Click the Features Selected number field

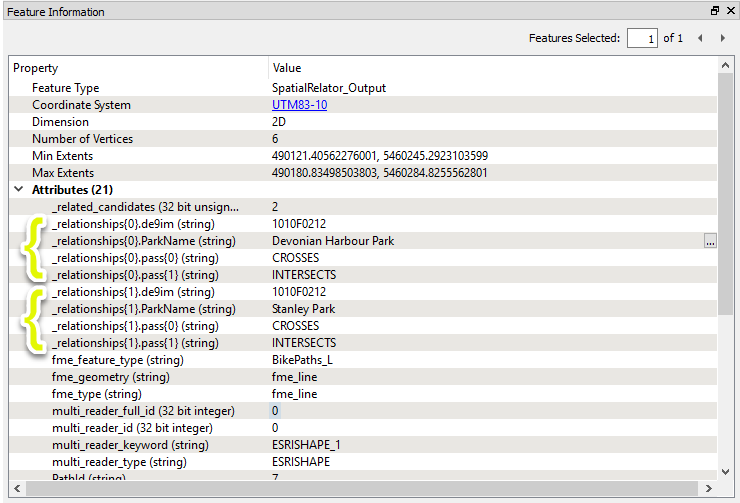(641, 38)
